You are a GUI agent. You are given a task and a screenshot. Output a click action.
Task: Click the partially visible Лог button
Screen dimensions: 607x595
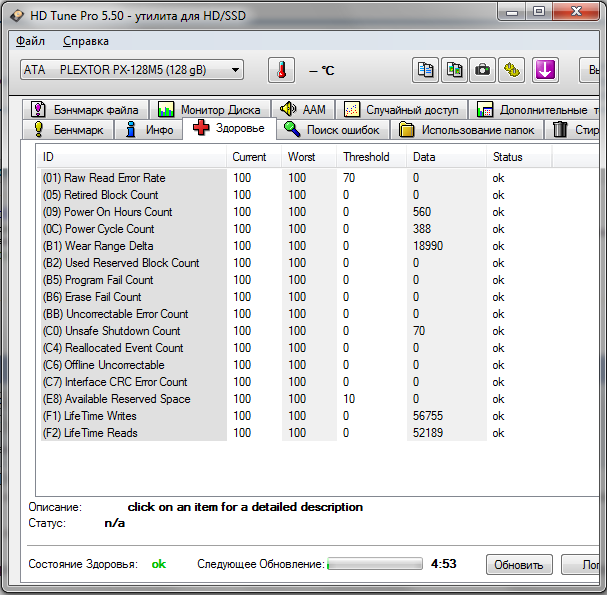pyautogui.click(x=581, y=565)
